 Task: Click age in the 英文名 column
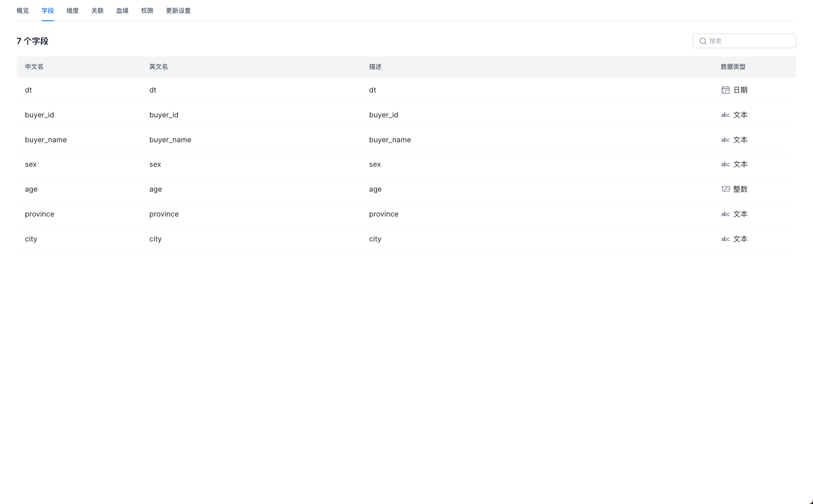pos(156,189)
